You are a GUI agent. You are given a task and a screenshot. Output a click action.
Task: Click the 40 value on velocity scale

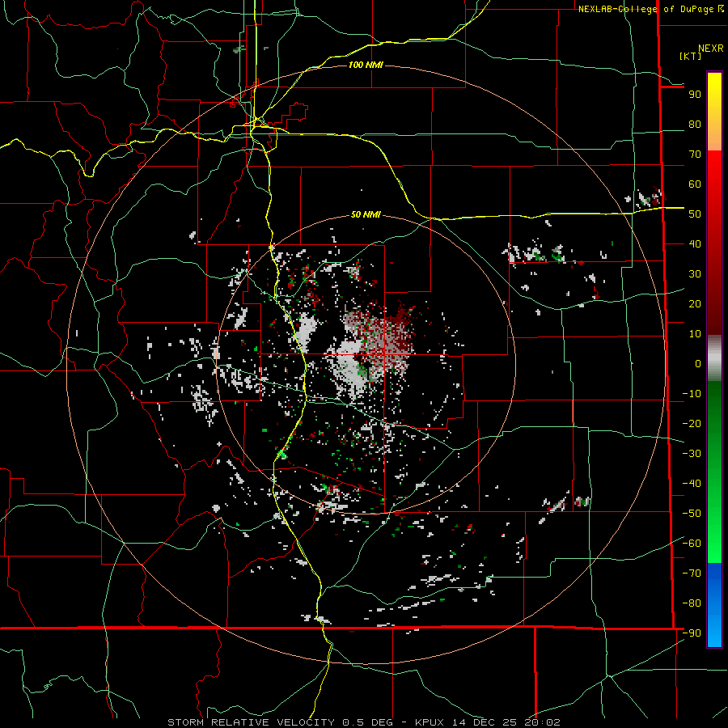tap(695, 244)
